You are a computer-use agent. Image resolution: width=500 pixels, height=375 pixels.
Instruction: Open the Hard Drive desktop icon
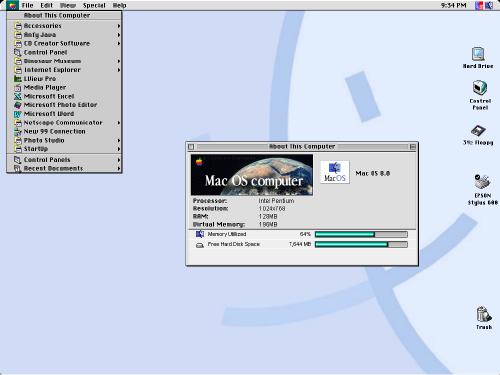coord(478,54)
